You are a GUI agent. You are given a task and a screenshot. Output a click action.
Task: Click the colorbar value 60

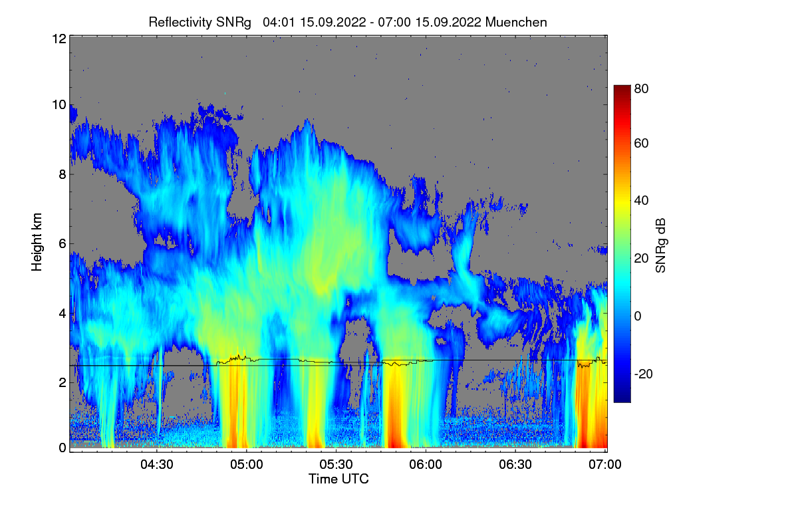[642, 143]
